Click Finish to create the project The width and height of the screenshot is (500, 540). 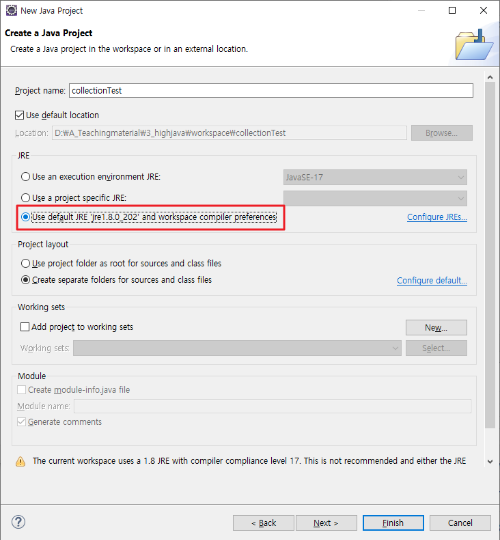tap(393, 523)
